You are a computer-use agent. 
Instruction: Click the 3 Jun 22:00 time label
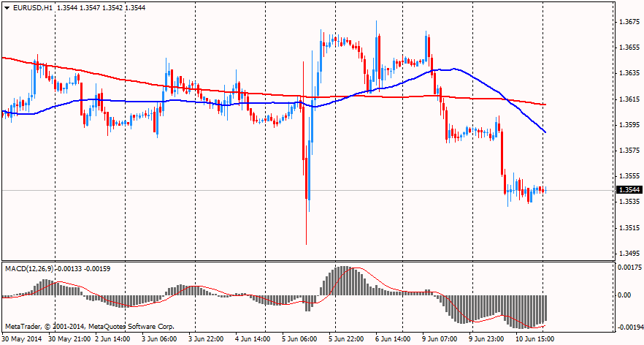pyautogui.click(x=207, y=339)
